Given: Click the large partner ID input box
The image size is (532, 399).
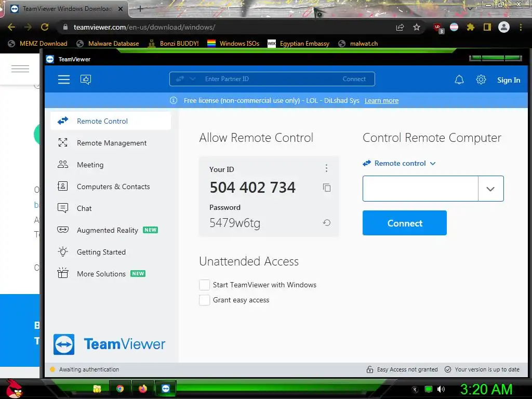Looking at the screenshot, I should point(420,189).
